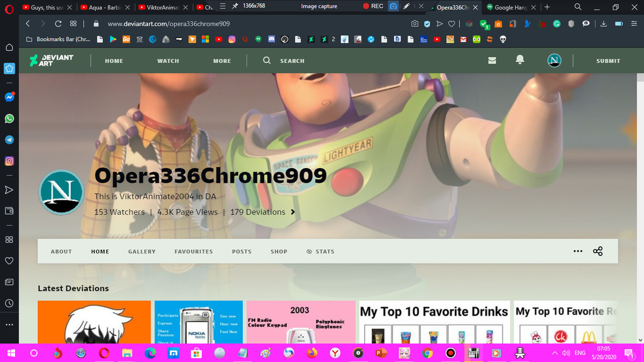Image resolution: width=644 pixels, height=362 pixels.
Task: Open the Discord bookmark icon in the bookmarks bar
Action: 272,39
